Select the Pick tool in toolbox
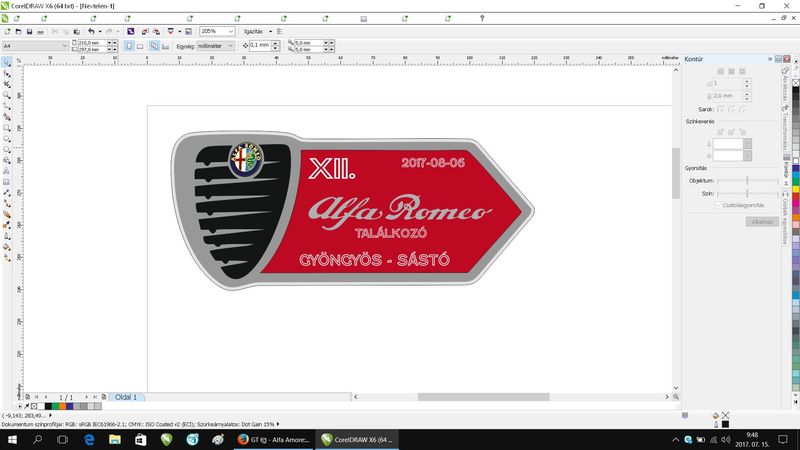The height and width of the screenshot is (450, 800). coord(7,62)
